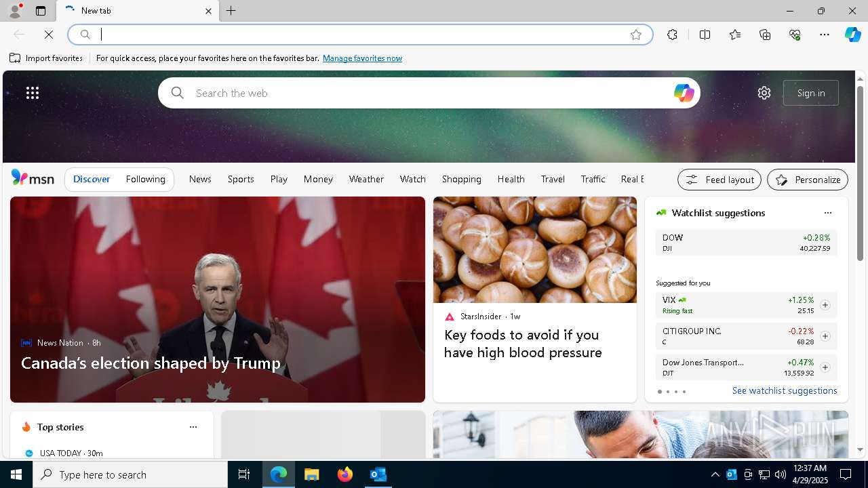This screenshot has width=868, height=488.
Task: Open the Extensions puzzle icon
Action: coord(672,35)
